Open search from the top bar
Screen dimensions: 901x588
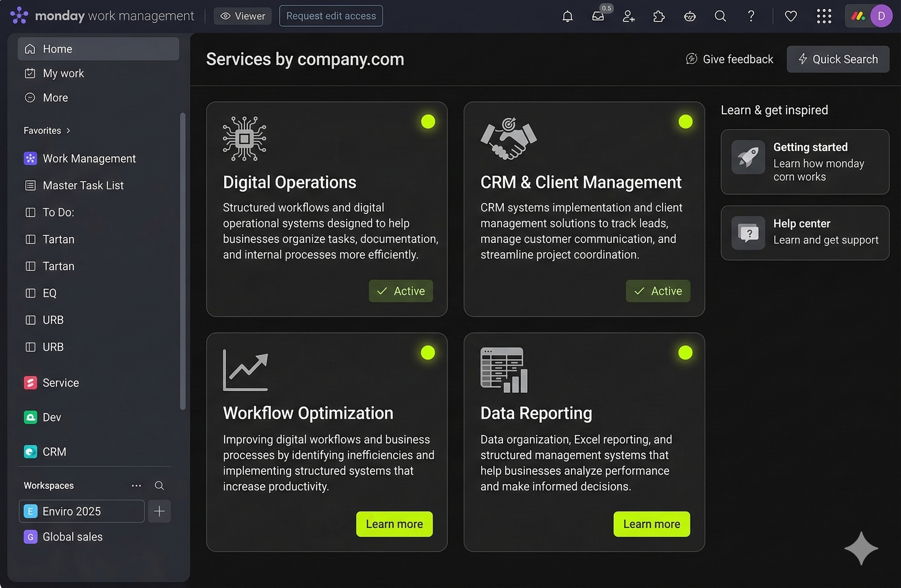pos(720,16)
